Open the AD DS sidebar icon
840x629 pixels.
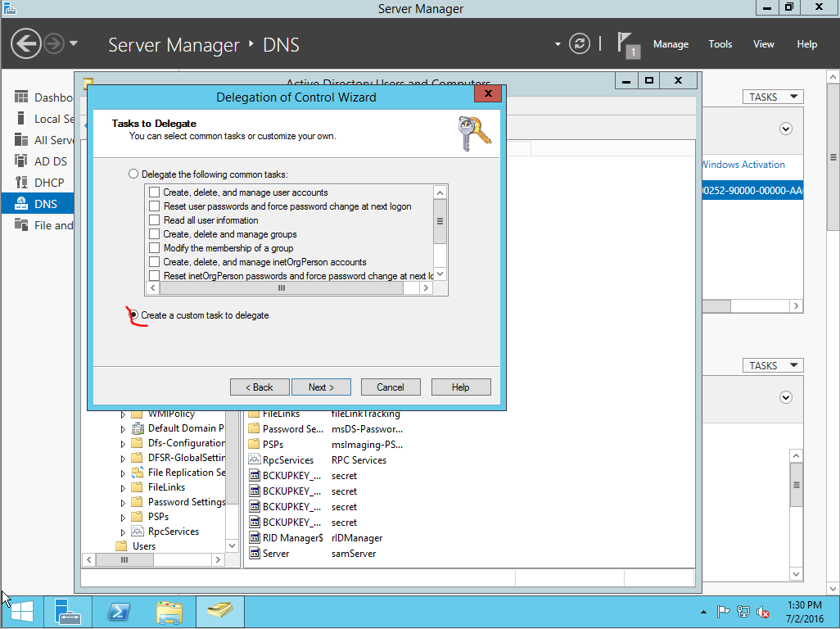coord(21,161)
